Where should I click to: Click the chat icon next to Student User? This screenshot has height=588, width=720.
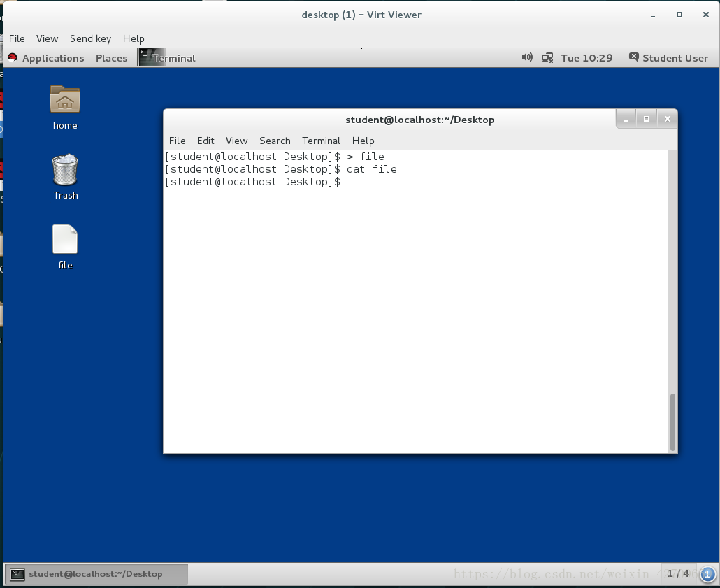tap(634, 57)
